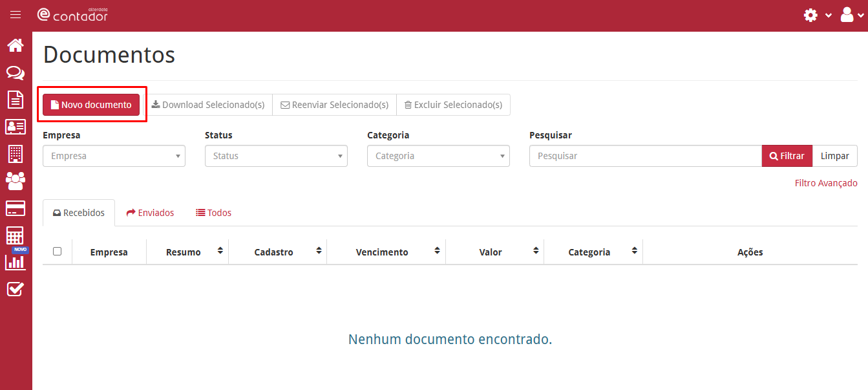Screen dimensions: 868x390
Task: Open the bar chart reports icon
Action: (x=16, y=262)
